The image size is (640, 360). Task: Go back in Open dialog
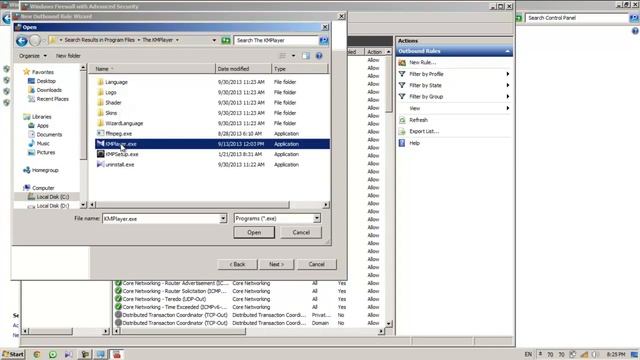tap(22, 40)
